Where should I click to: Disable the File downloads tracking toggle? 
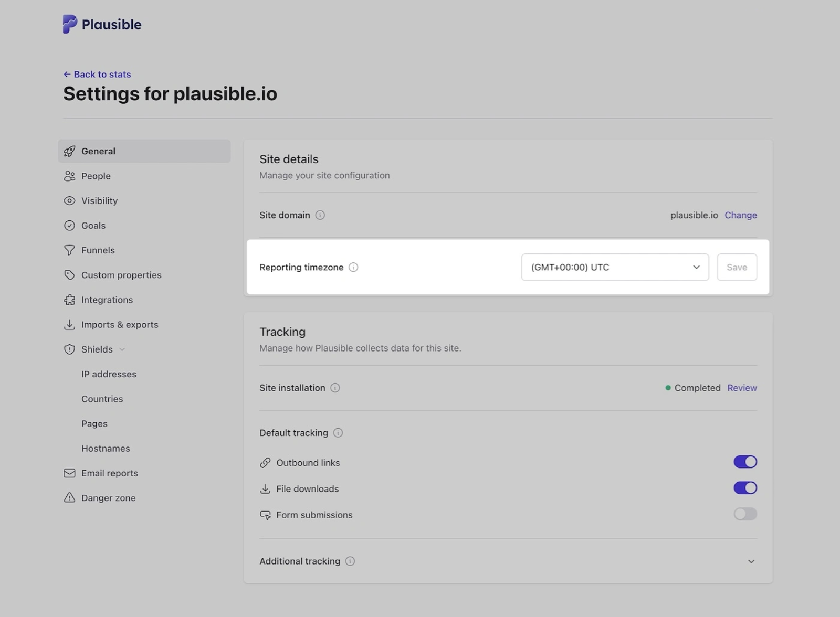[745, 488]
